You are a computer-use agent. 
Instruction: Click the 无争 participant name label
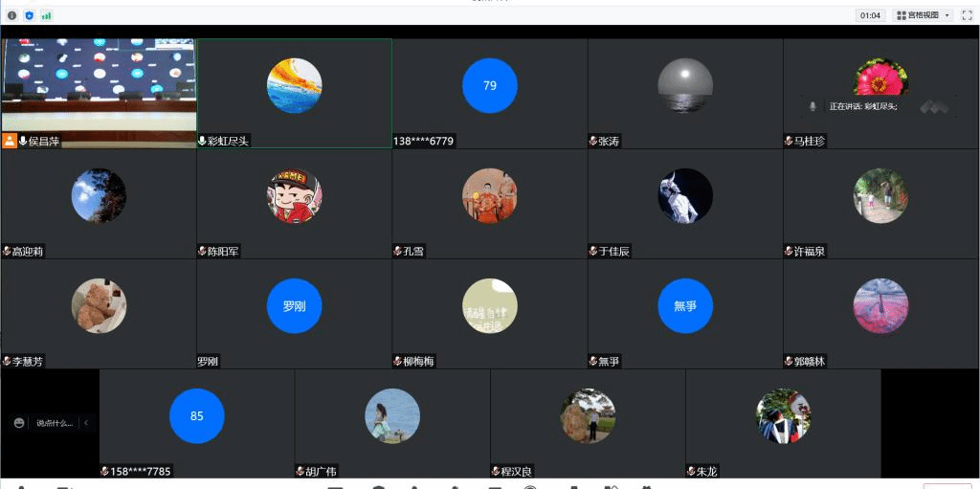pos(609,362)
